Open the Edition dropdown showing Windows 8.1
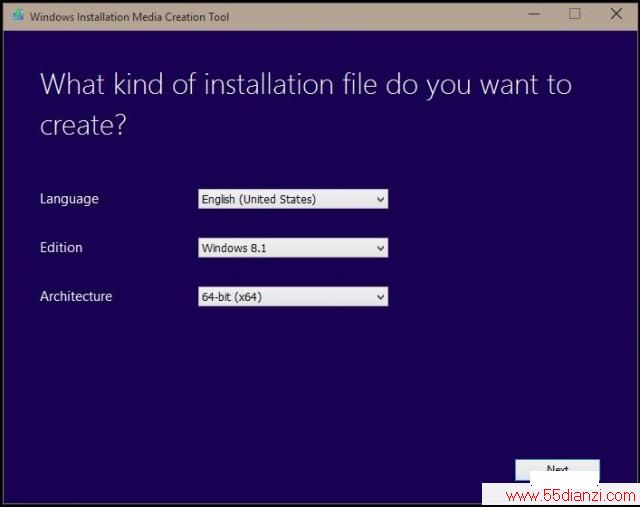The image size is (640, 507). [x=293, y=248]
